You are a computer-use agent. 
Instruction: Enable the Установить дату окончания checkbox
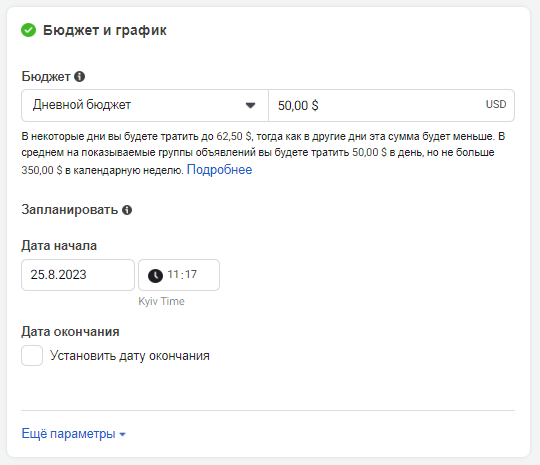[32, 355]
